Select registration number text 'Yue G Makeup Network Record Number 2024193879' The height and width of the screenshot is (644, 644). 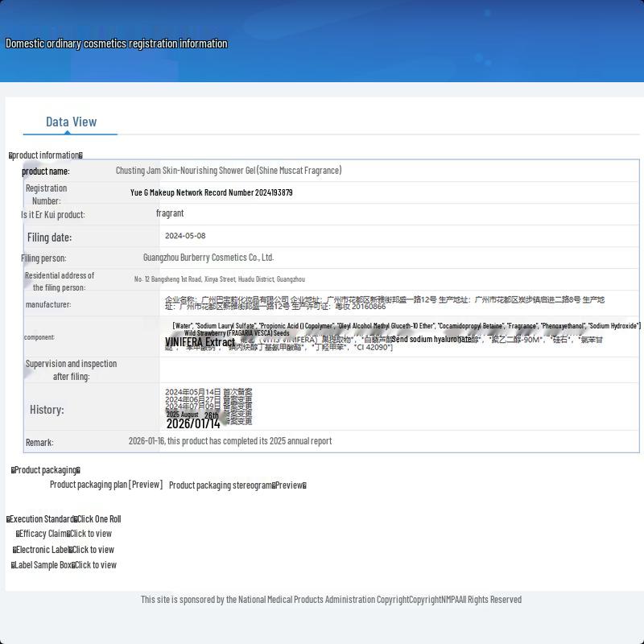tap(212, 192)
